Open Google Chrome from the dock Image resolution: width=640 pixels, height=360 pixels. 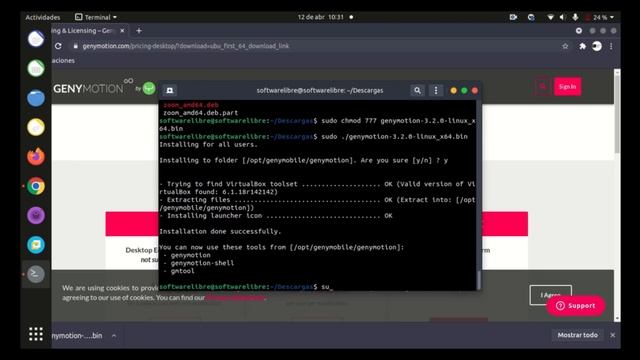tap(36, 186)
